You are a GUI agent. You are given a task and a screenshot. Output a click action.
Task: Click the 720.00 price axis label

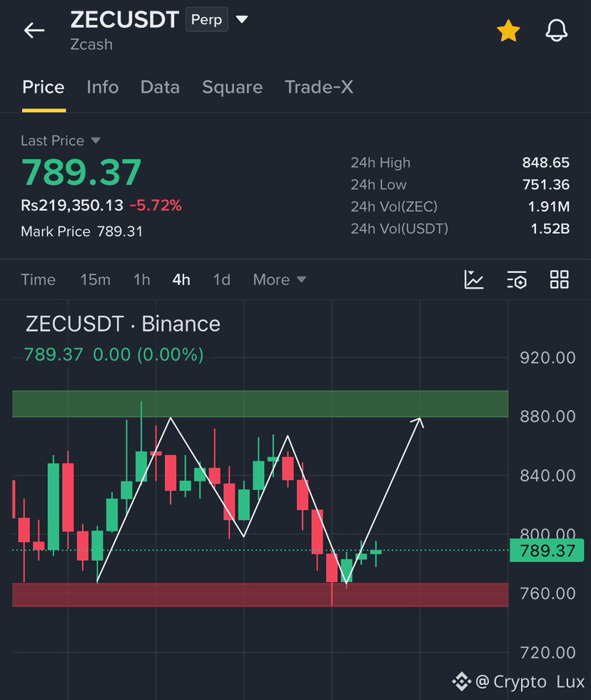(547, 653)
